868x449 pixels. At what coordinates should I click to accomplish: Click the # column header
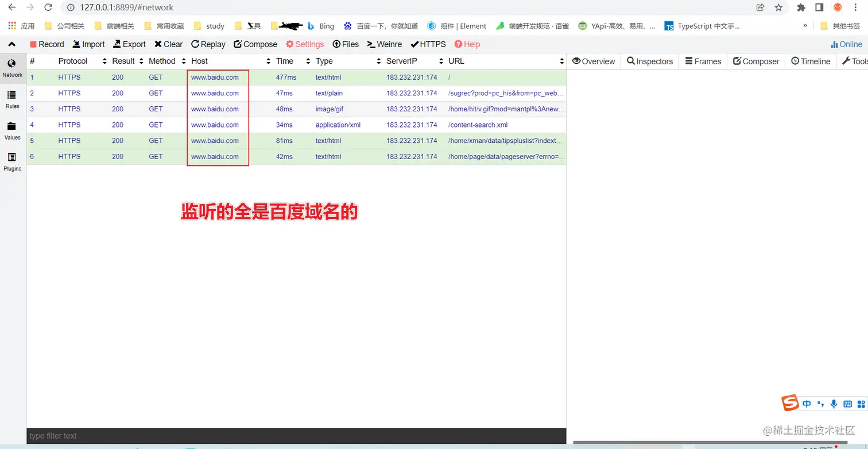(x=41, y=61)
